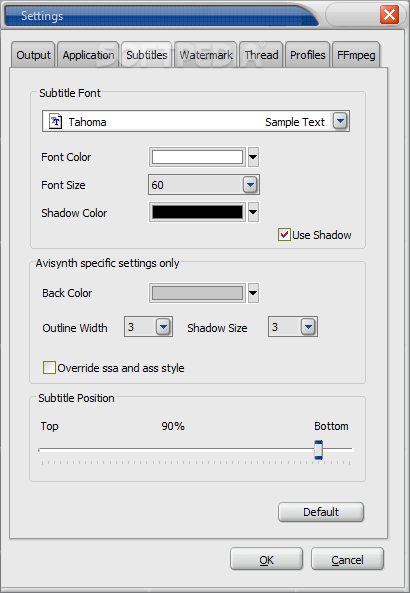Click the Default button
Screen dimensions: 410x593
(x=321, y=512)
